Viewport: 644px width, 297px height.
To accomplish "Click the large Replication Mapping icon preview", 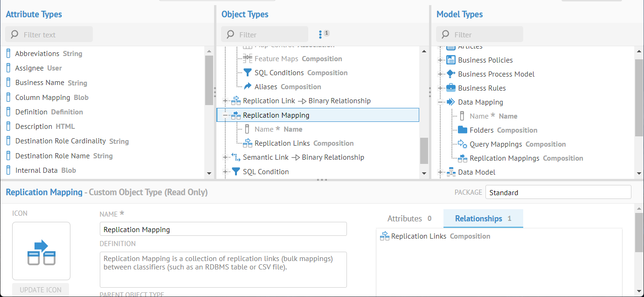I will tap(41, 251).
